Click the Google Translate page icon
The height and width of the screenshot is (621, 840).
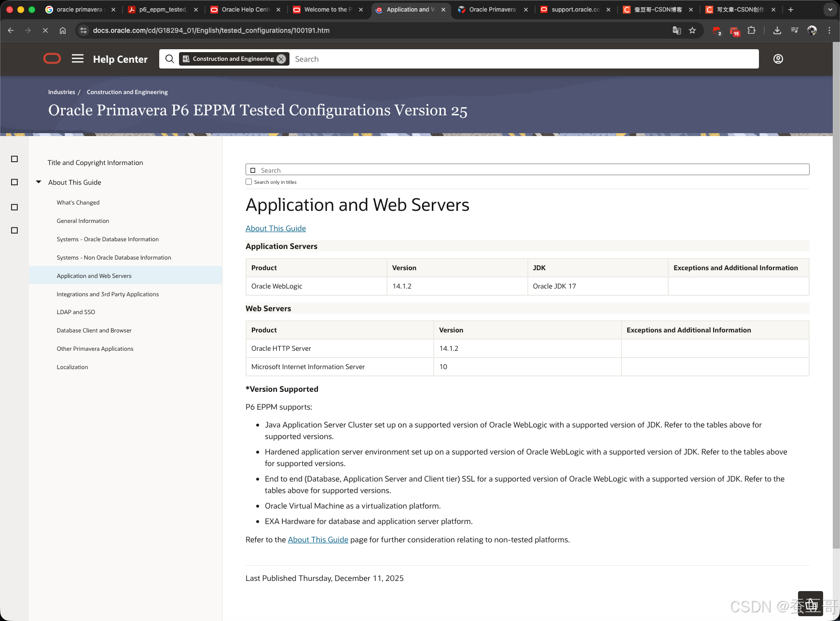[677, 30]
